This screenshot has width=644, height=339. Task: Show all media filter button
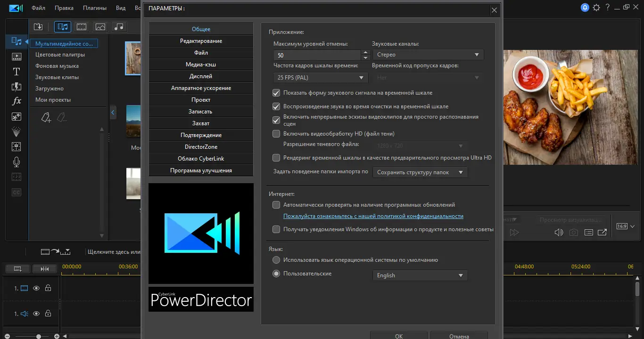[x=62, y=27]
